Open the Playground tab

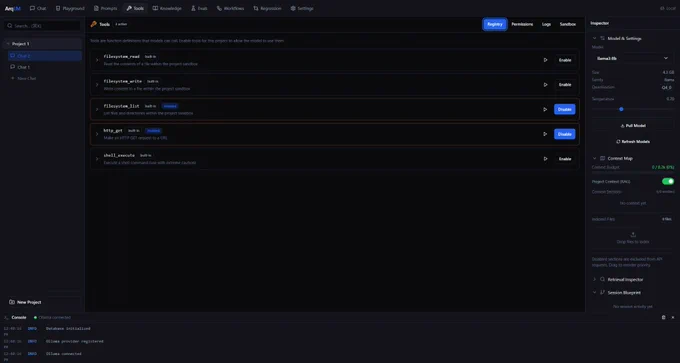pos(70,8)
